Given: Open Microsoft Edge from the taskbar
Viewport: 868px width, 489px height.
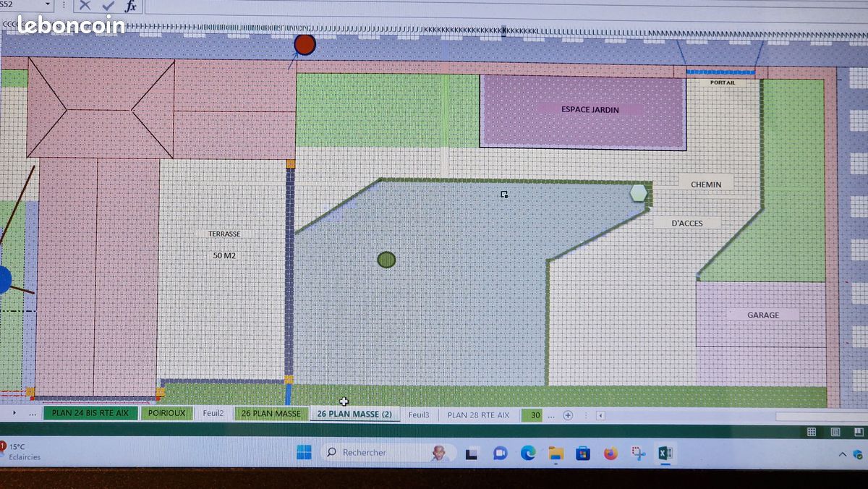Looking at the screenshot, I should [528, 454].
